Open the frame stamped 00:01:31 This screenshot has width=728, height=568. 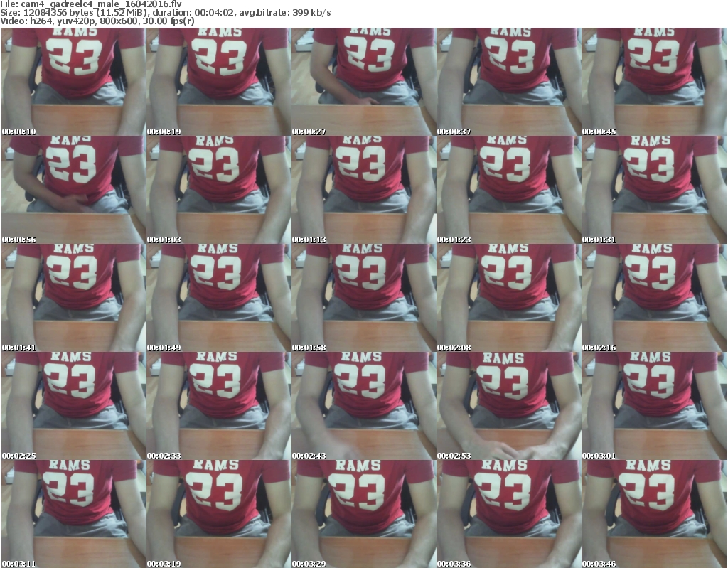click(654, 190)
